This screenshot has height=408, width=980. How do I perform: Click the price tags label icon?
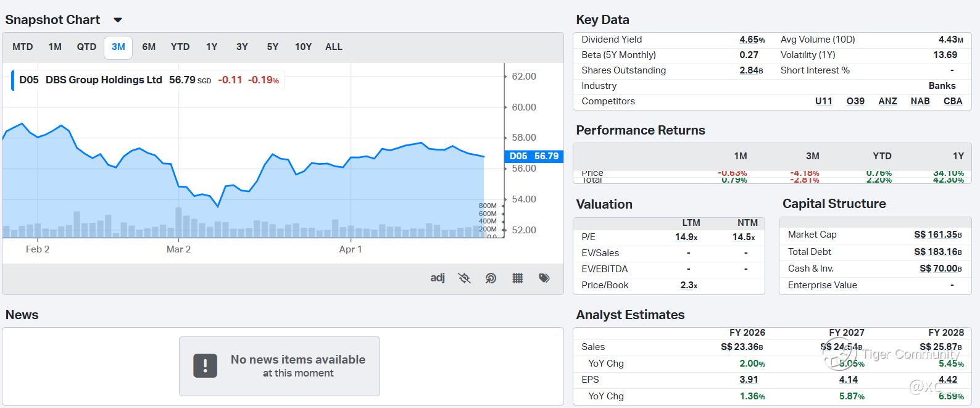tap(544, 278)
